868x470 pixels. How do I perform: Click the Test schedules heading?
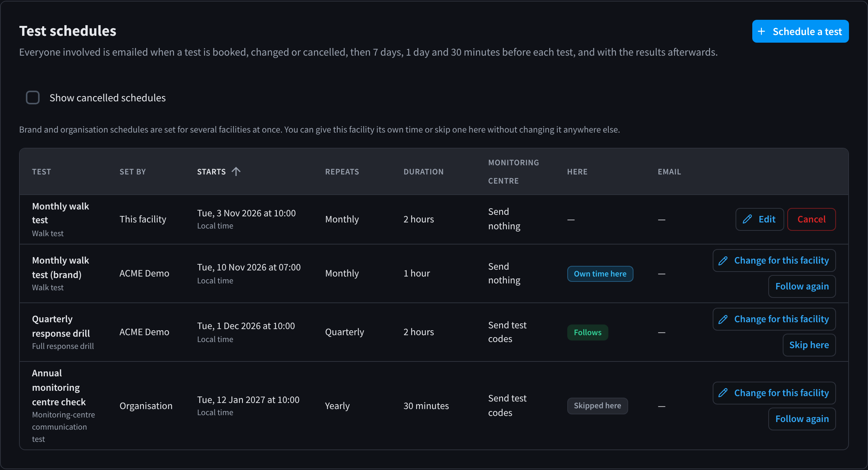coord(68,31)
